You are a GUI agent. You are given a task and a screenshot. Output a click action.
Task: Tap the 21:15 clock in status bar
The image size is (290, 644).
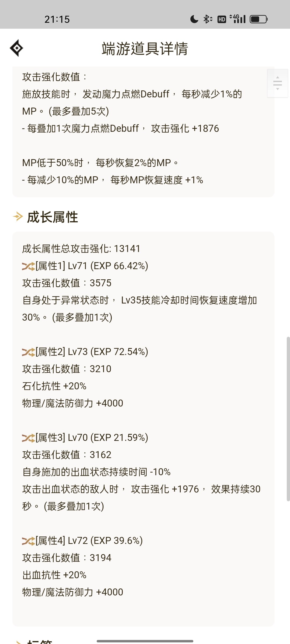point(57,19)
